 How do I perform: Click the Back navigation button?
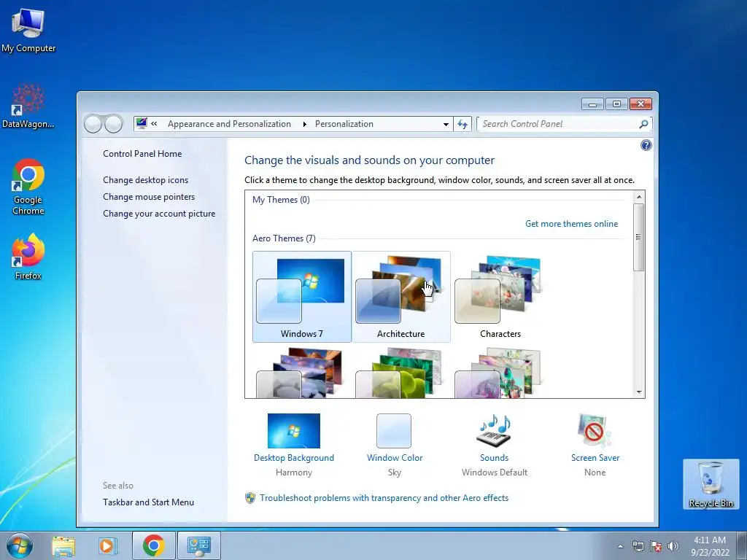(x=93, y=124)
